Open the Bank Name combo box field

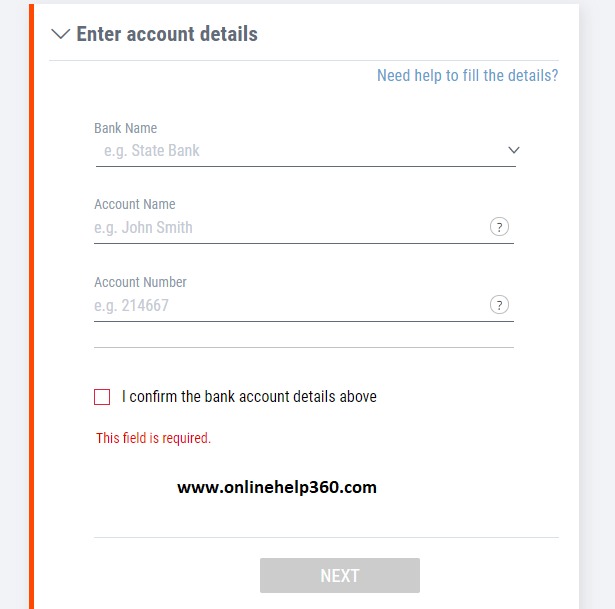(306, 151)
